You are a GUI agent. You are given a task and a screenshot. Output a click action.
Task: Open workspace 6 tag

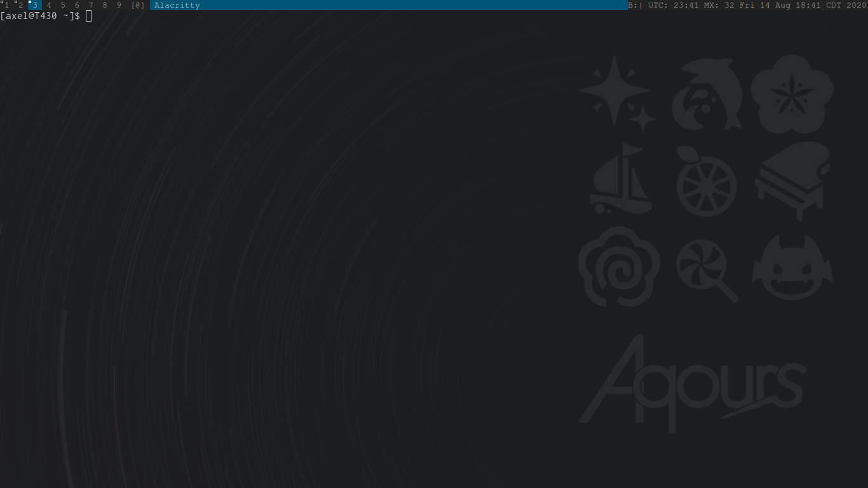77,5
